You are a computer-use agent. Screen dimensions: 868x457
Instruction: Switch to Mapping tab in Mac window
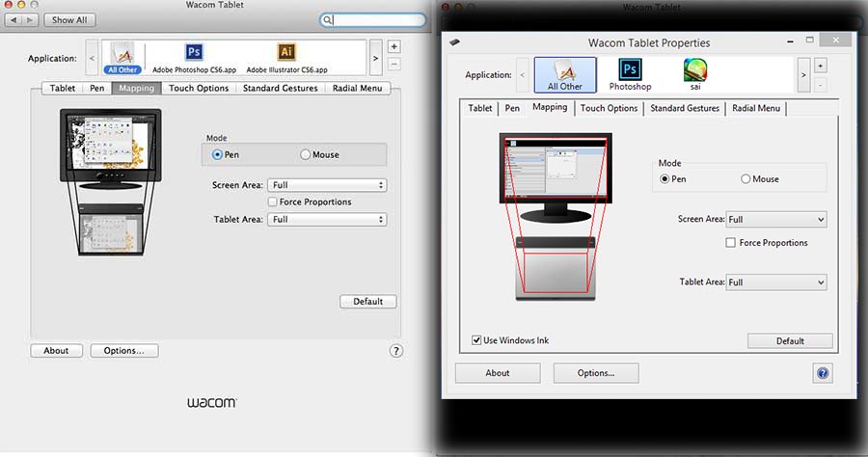(x=136, y=88)
